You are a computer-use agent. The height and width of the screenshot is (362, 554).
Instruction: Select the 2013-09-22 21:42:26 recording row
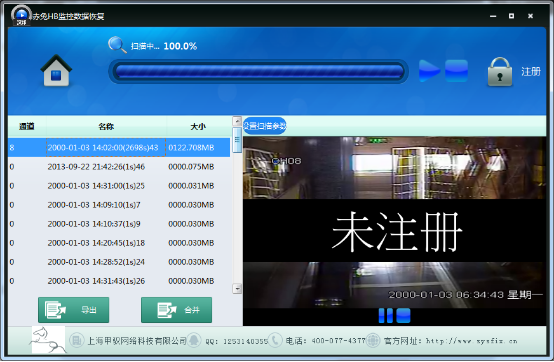click(119, 167)
